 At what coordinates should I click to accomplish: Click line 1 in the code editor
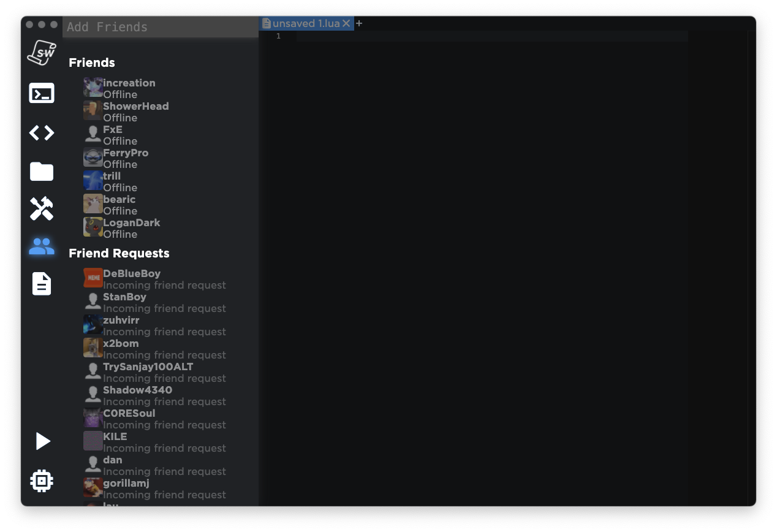[490, 36]
